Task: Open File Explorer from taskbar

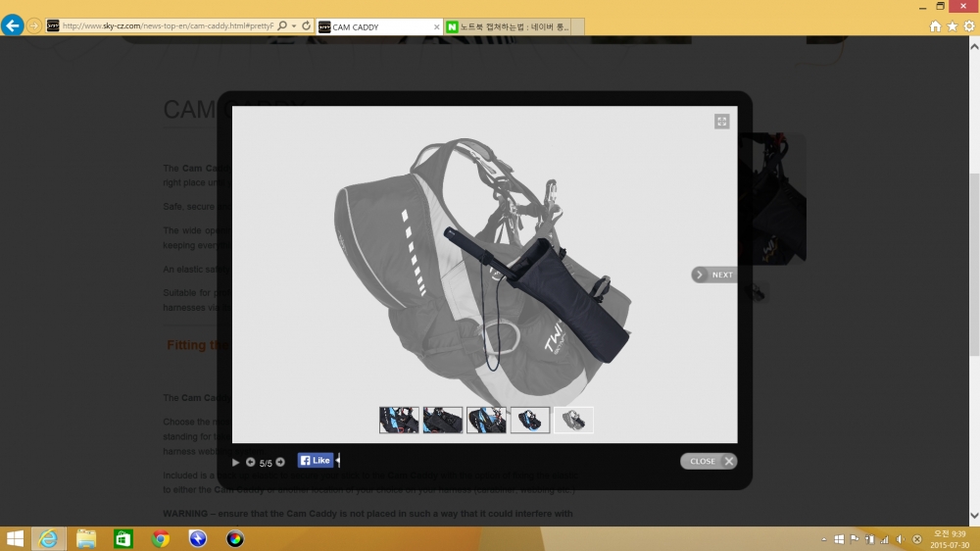Action: (x=85, y=538)
